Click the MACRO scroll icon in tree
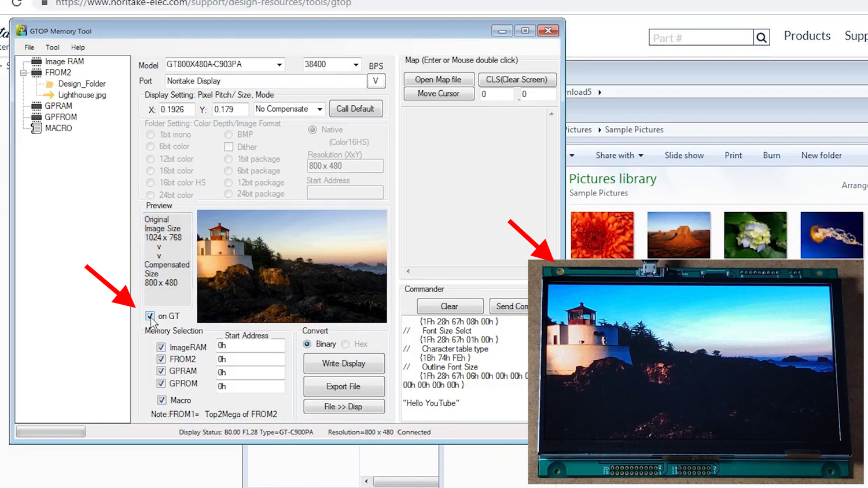 pyautogui.click(x=36, y=128)
